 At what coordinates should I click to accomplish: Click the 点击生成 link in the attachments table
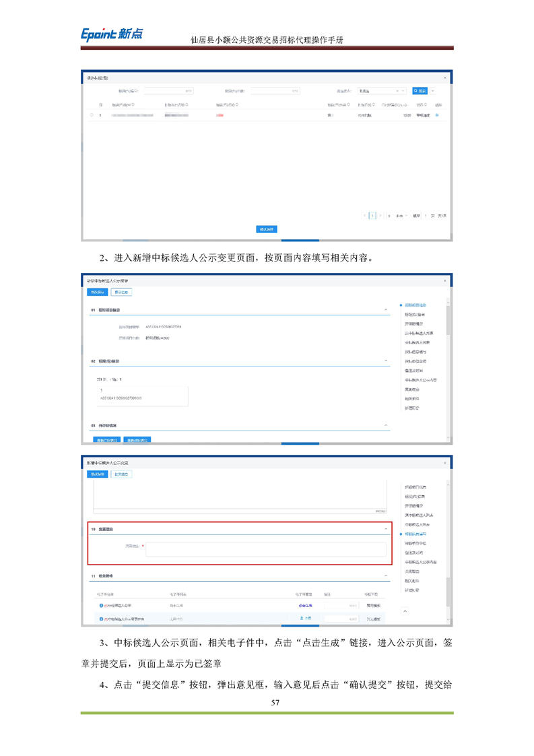pyautogui.click(x=305, y=605)
